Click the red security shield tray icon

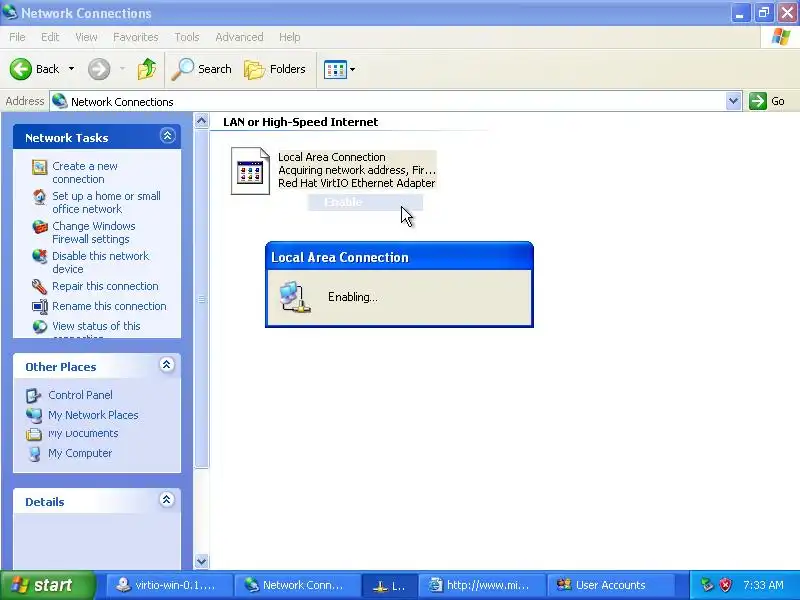click(725, 585)
